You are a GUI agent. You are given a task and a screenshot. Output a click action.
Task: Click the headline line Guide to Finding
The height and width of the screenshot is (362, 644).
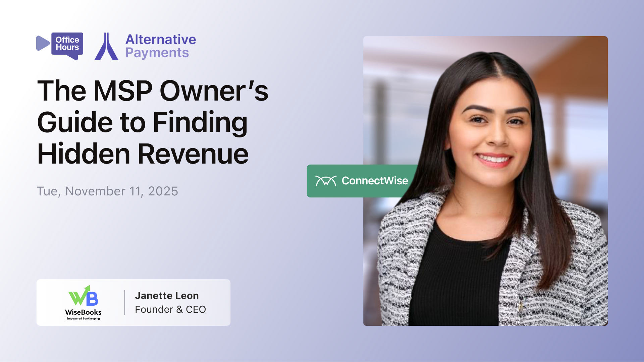click(x=142, y=122)
